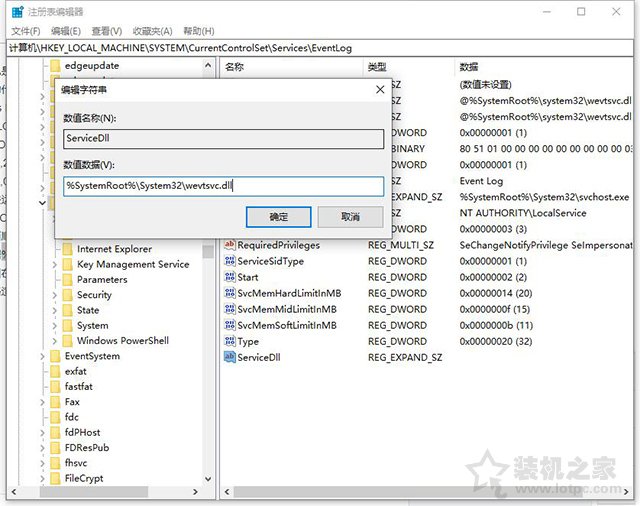Select the Parameters folder icon

(x=68, y=280)
